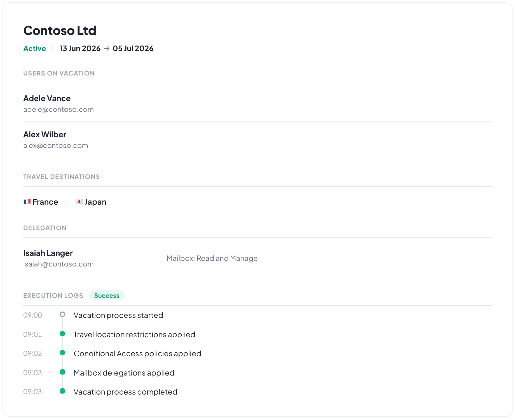Select the Contoso Ltd title
The height and width of the screenshot is (420, 515).
[60, 30]
